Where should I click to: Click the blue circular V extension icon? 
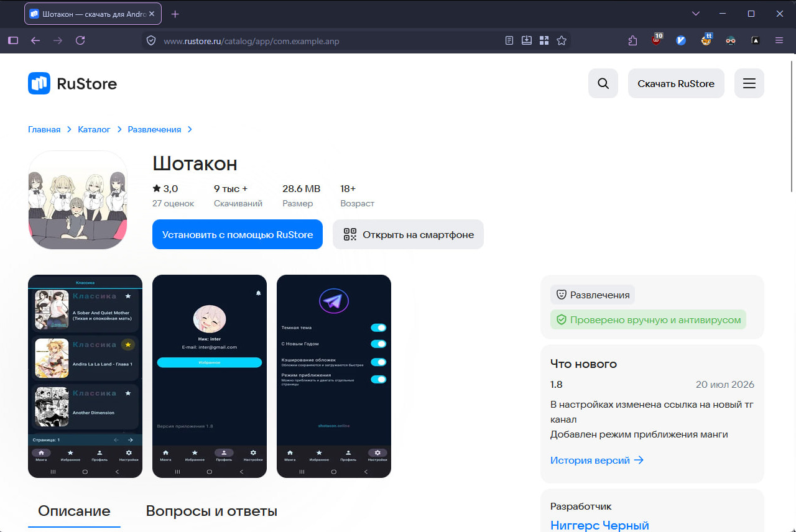click(681, 40)
